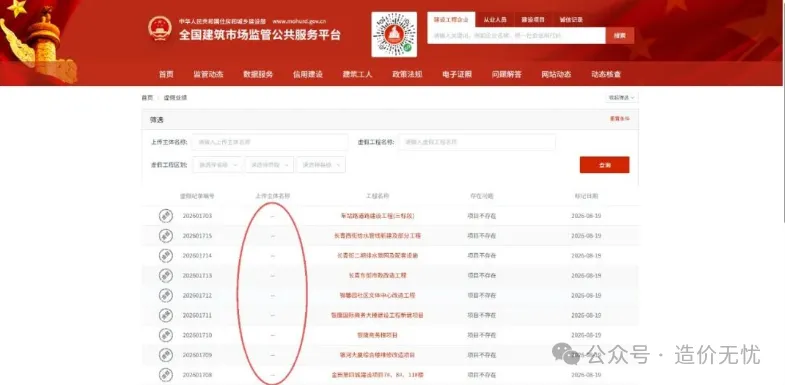785x385 pixels.
Task: Open the project link for record 202601711
Action: [x=377, y=315]
